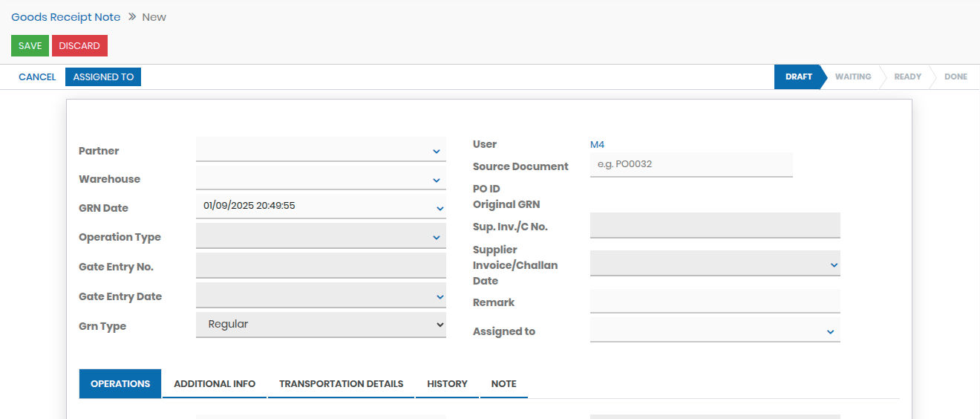Click the Gate Entry No. field
Viewport: 980px width, 419px height.
[321, 266]
